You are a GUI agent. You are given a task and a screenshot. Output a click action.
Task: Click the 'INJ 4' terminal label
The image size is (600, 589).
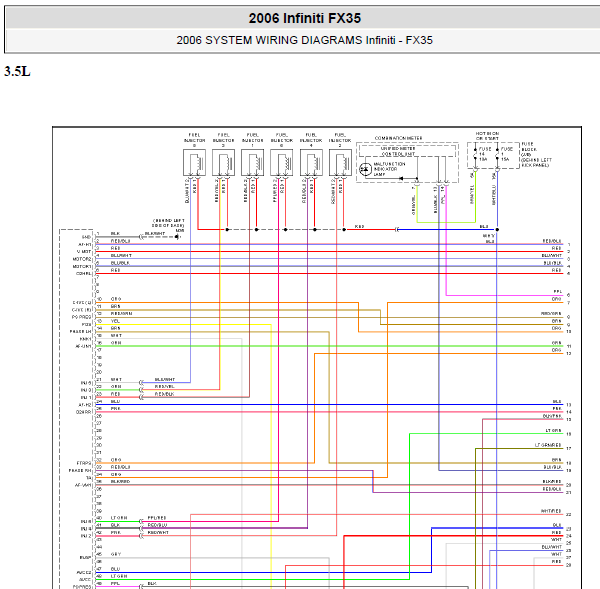86,529
